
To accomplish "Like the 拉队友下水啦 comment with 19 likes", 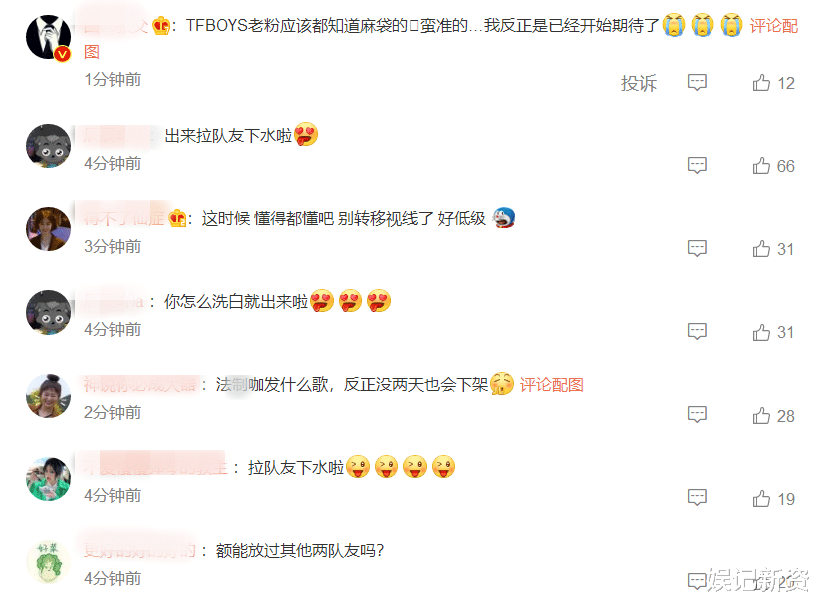I will (761, 499).
